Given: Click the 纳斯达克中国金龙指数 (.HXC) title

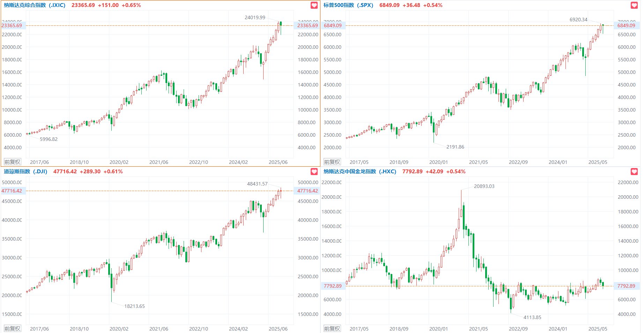Looking at the screenshot, I should (360, 172).
